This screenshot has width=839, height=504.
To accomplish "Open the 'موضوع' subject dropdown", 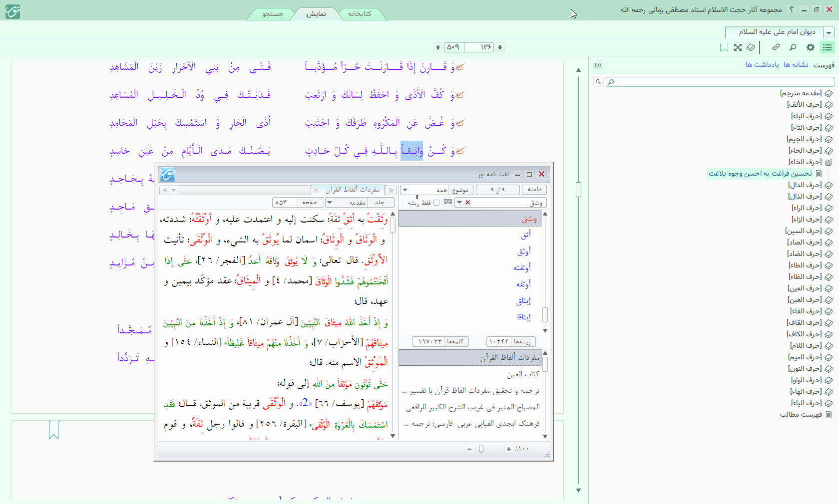I will pos(405,190).
